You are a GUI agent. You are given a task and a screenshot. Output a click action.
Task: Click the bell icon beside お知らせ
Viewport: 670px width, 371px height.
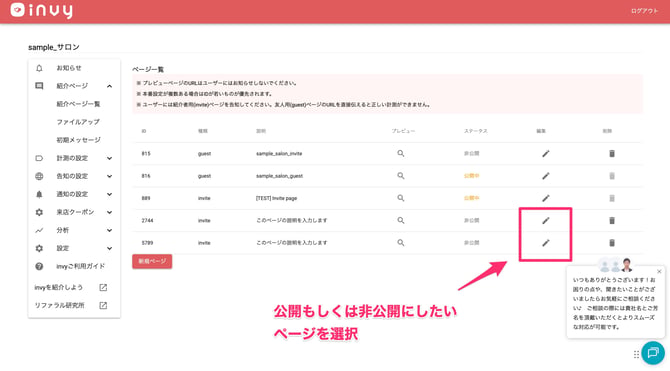39,68
